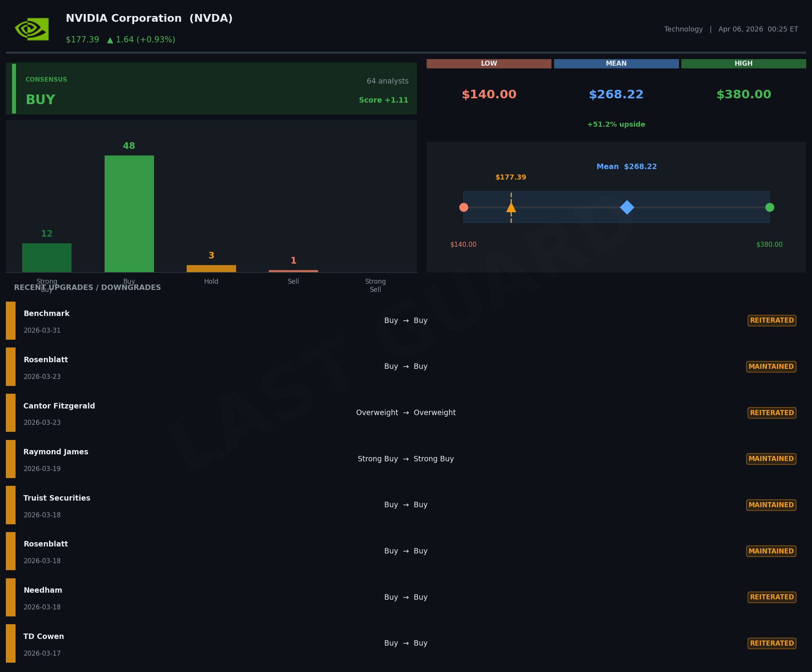The height and width of the screenshot is (672, 812).
Task: Click the red low target dot
Action: (464, 207)
